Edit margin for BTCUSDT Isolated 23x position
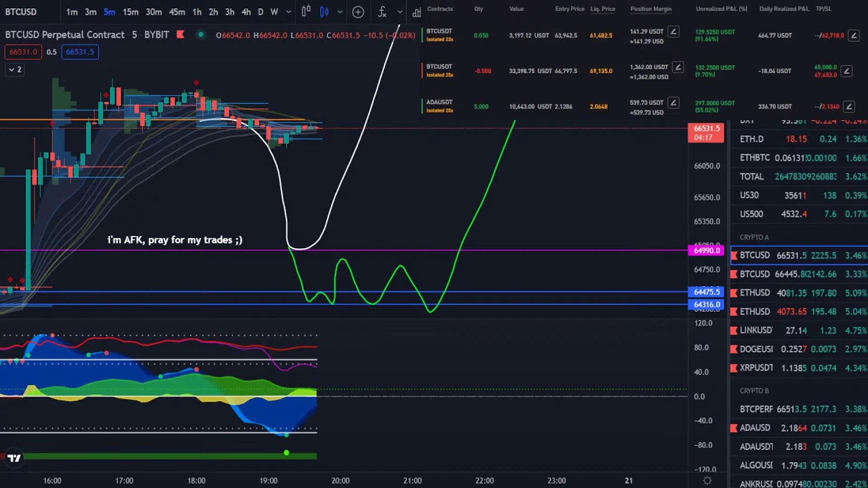The width and height of the screenshot is (868, 488). coord(673,31)
